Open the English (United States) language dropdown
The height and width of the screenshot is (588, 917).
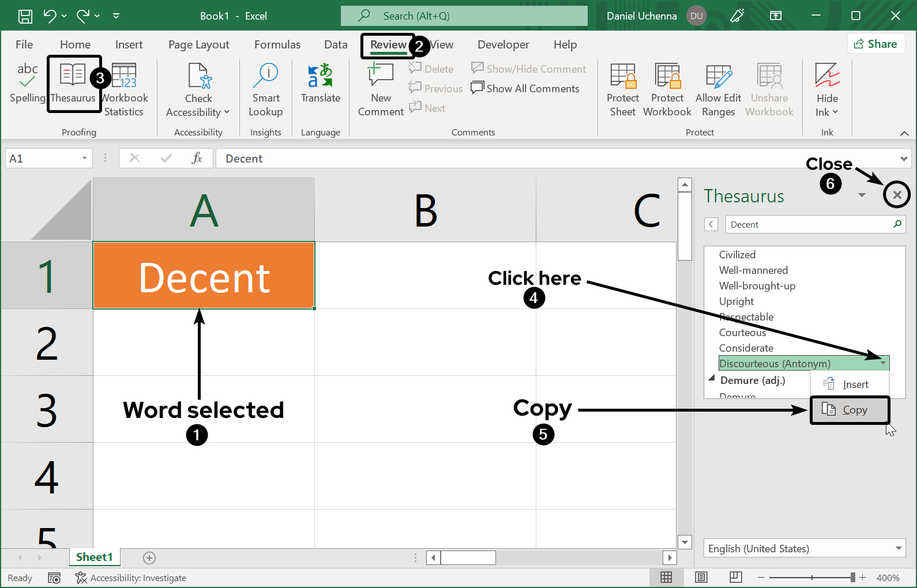click(x=898, y=548)
